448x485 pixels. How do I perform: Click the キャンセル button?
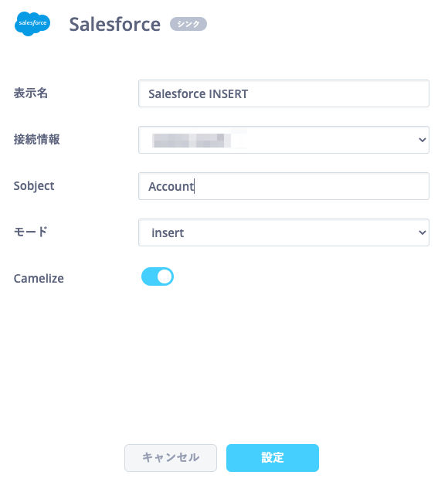tap(171, 458)
